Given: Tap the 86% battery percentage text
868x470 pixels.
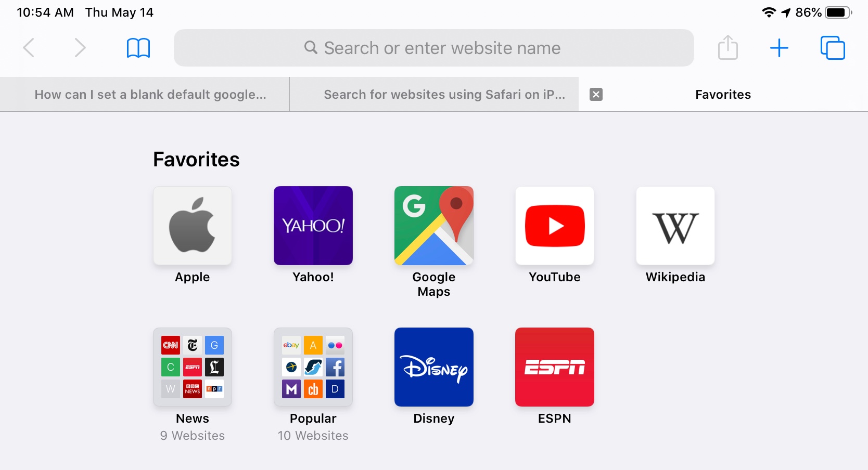Looking at the screenshot, I should (x=809, y=12).
